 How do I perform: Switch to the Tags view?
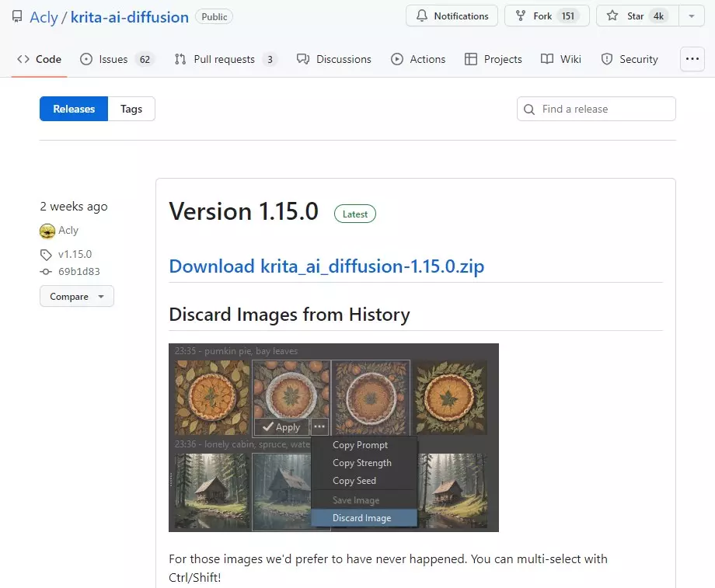pyautogui.click(x=131, y=109)
